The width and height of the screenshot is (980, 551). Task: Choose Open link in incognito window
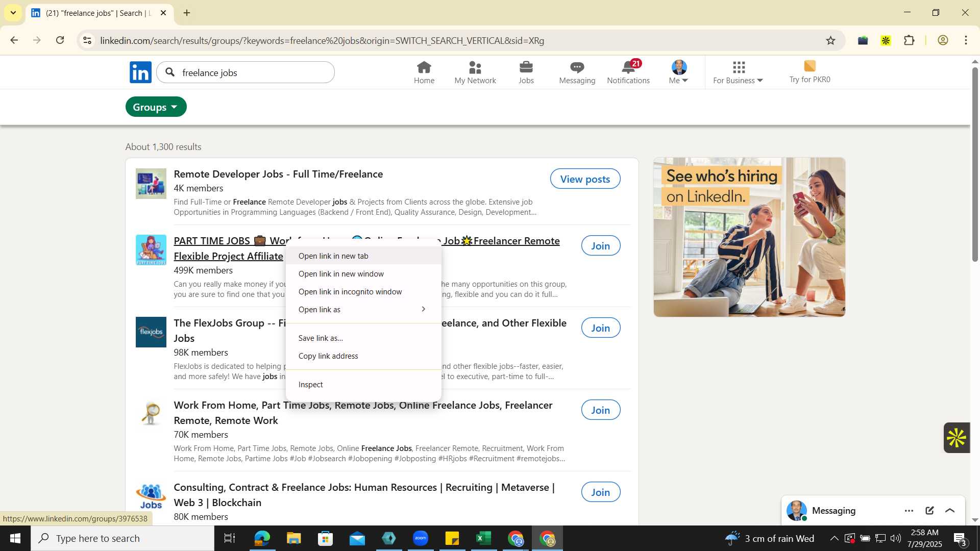tap(363, 292)
